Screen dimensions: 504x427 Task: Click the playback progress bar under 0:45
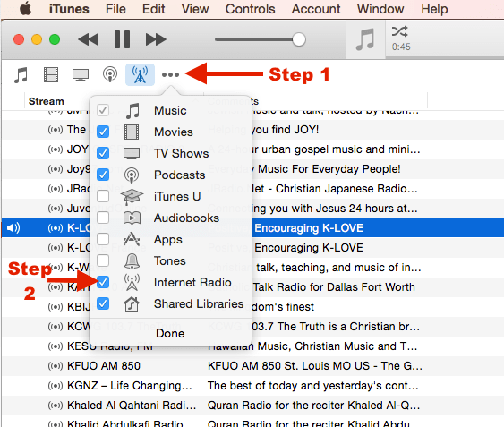pyautogui.click(x=445, y=57)
